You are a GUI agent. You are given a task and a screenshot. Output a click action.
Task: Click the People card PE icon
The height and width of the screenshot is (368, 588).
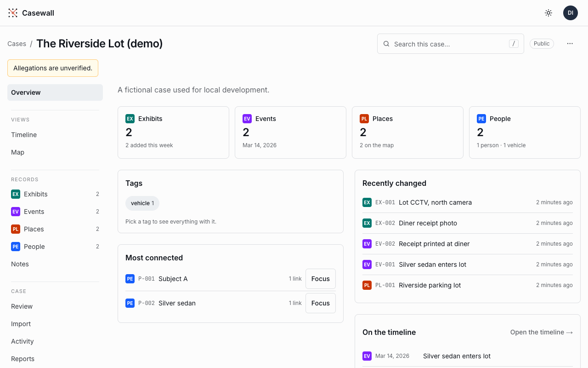481,119
